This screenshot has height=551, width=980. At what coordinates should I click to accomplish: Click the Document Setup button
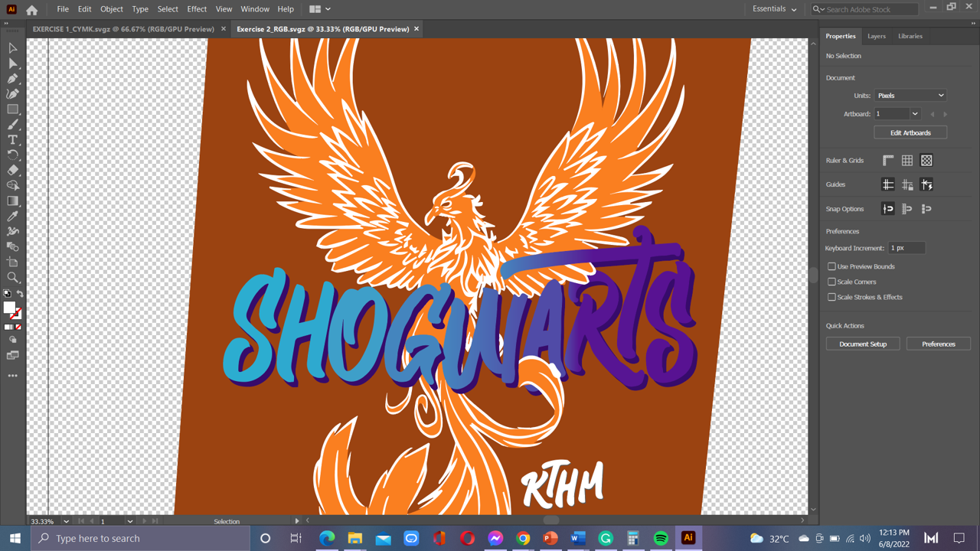(863, 344)
